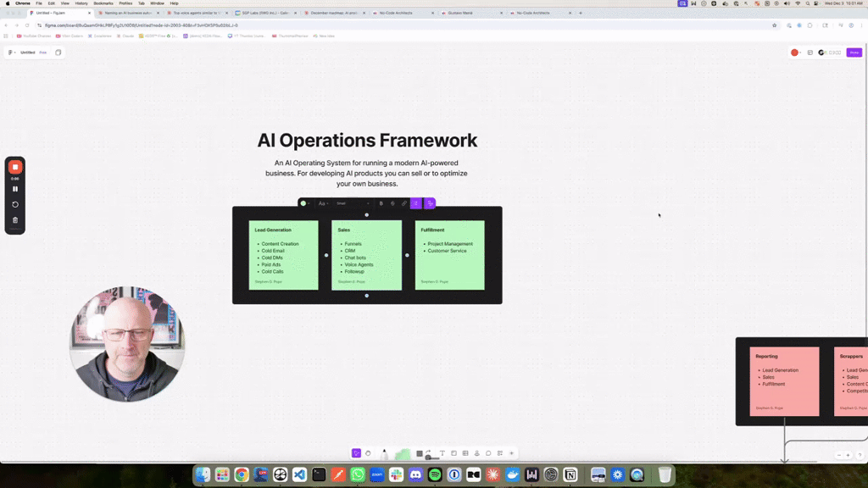868x488 pixels.
Task: Click the purple Share button
Action: (854, 53)
